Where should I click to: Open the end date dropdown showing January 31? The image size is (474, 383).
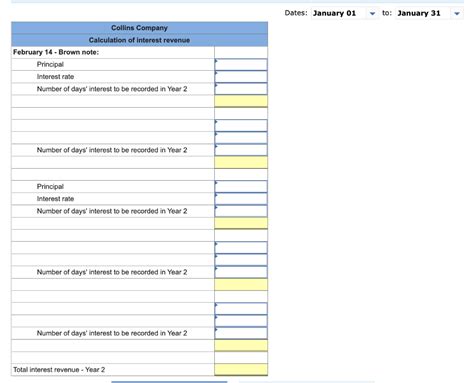[x=429, y=13]
